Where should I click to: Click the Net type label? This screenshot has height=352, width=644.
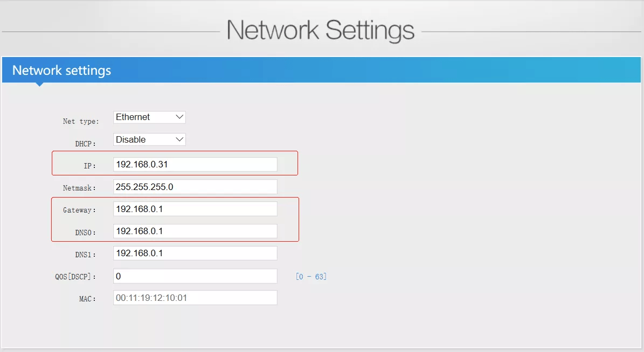(81, 121)
